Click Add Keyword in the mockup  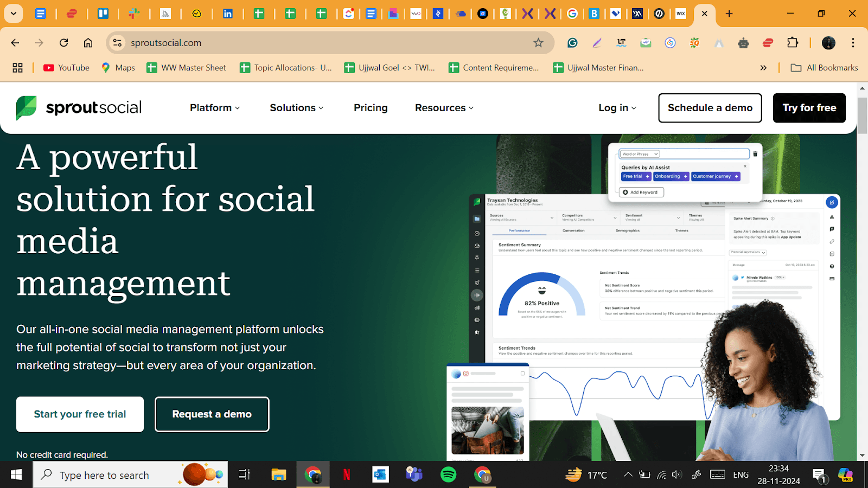click(x=641, y=192)
